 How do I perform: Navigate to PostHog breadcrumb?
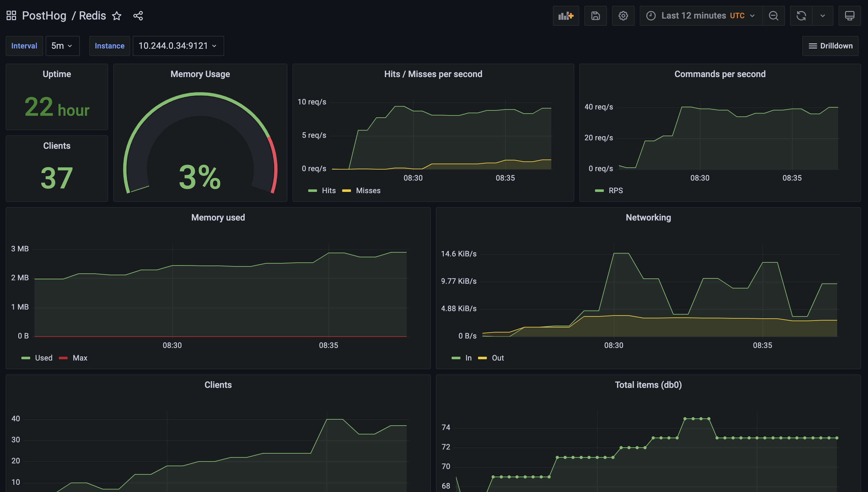(44, 15)
